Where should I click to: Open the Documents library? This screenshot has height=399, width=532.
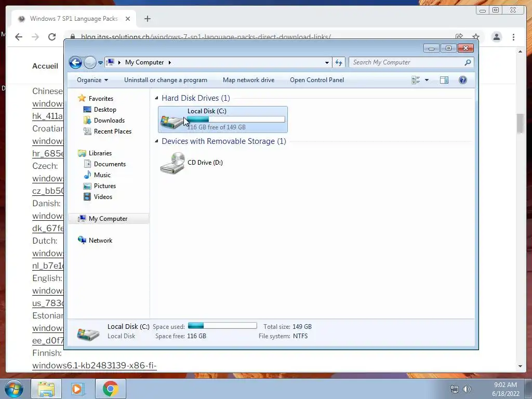click(110, 164)
